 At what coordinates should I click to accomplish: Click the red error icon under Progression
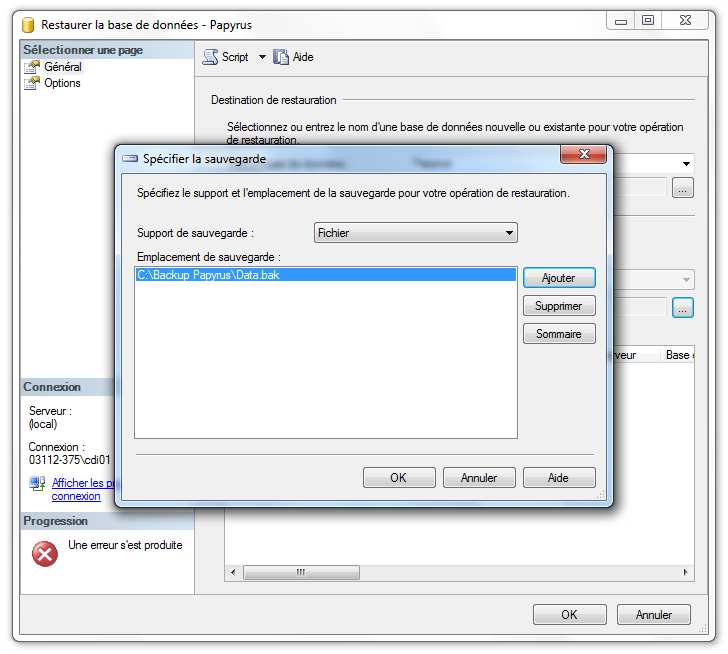[45, 553]
